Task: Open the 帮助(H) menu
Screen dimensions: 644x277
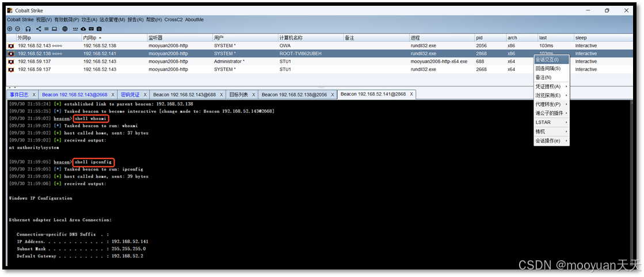Action: (x=154, y=20)
